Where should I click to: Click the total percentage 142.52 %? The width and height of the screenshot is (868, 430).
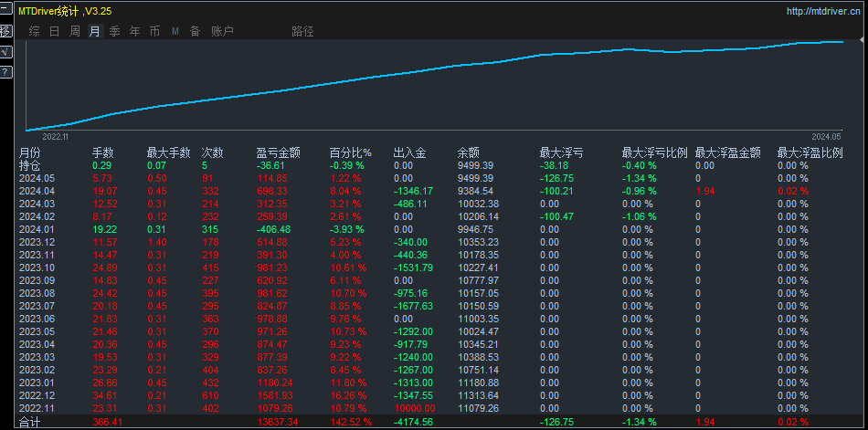click(351, 423)
